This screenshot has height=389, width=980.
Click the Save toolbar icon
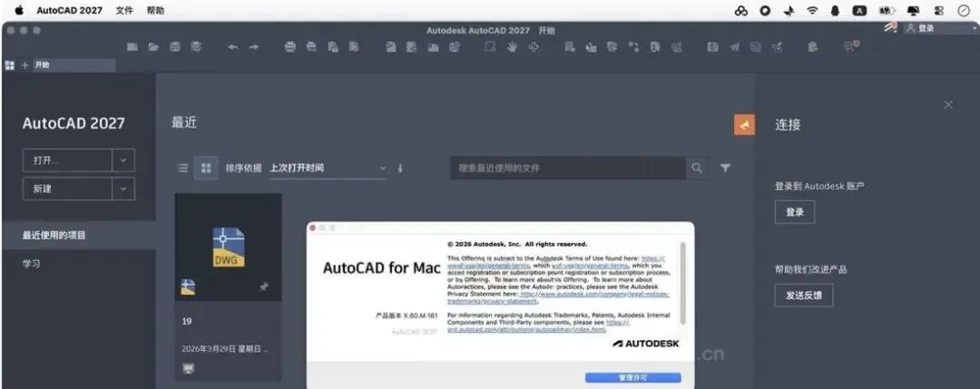[176, 47]
